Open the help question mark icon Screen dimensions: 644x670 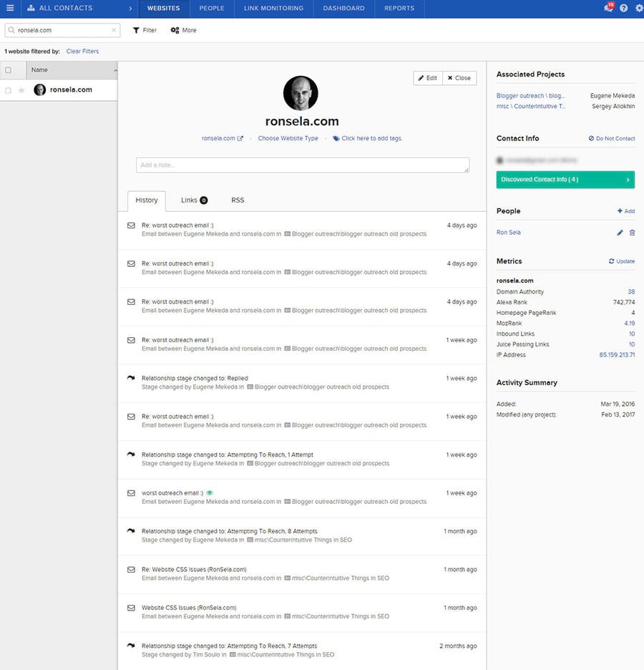tap(623, 8)
